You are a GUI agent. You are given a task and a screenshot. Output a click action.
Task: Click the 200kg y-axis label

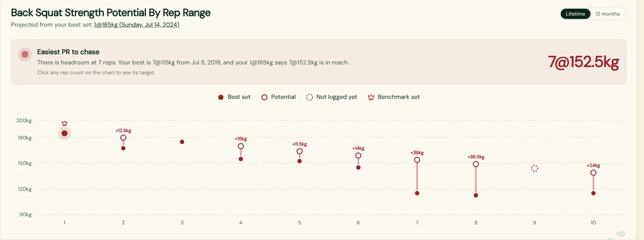tap(24, 121)
